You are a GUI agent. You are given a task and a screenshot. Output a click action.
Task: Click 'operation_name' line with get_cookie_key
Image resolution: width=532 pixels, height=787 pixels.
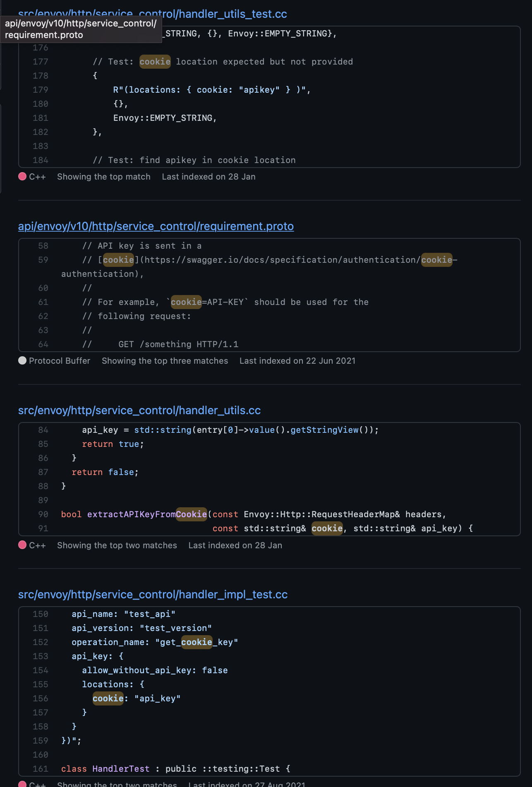tap(155, 642)
